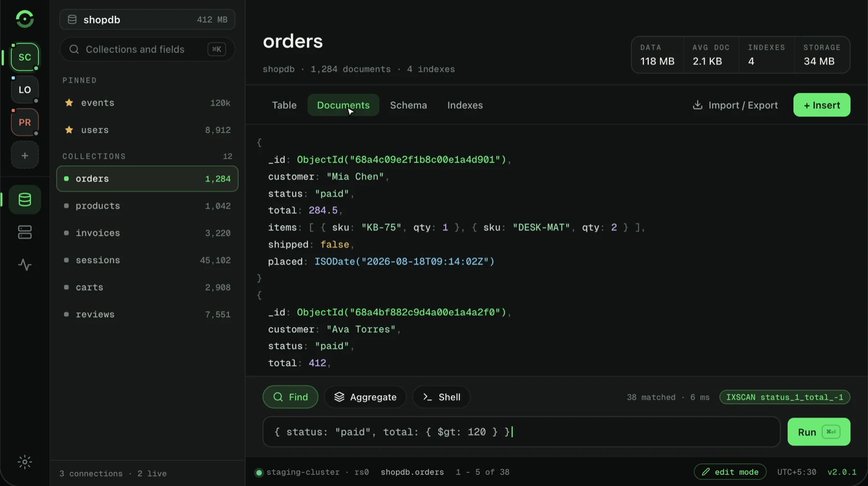
Task: Open the pinned users collection
Action: [x=147, y=130]
